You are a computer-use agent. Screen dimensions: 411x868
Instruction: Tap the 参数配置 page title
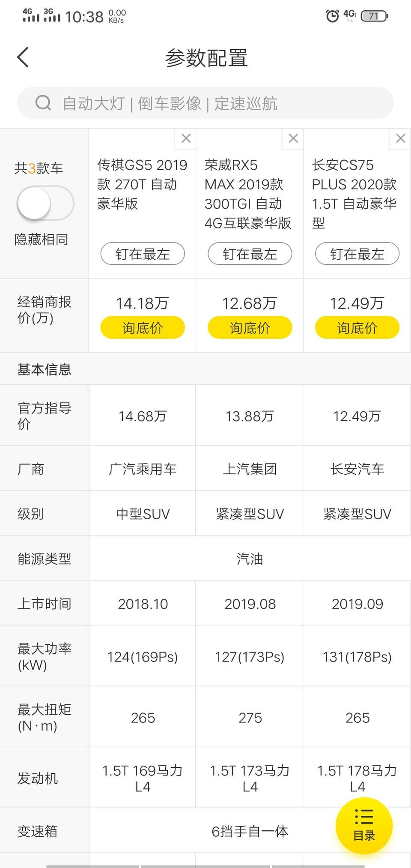pos(206,58)
